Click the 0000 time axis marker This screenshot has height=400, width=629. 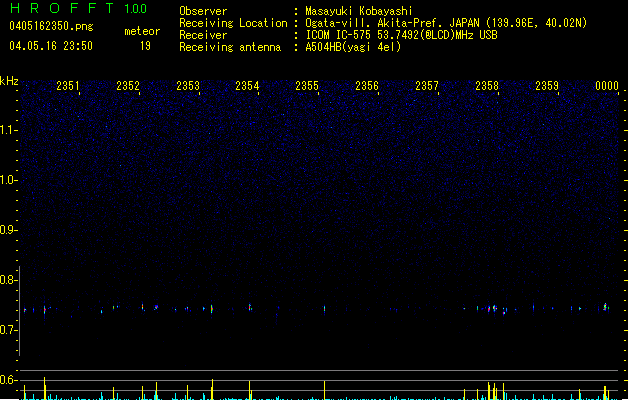coord(607,86)
